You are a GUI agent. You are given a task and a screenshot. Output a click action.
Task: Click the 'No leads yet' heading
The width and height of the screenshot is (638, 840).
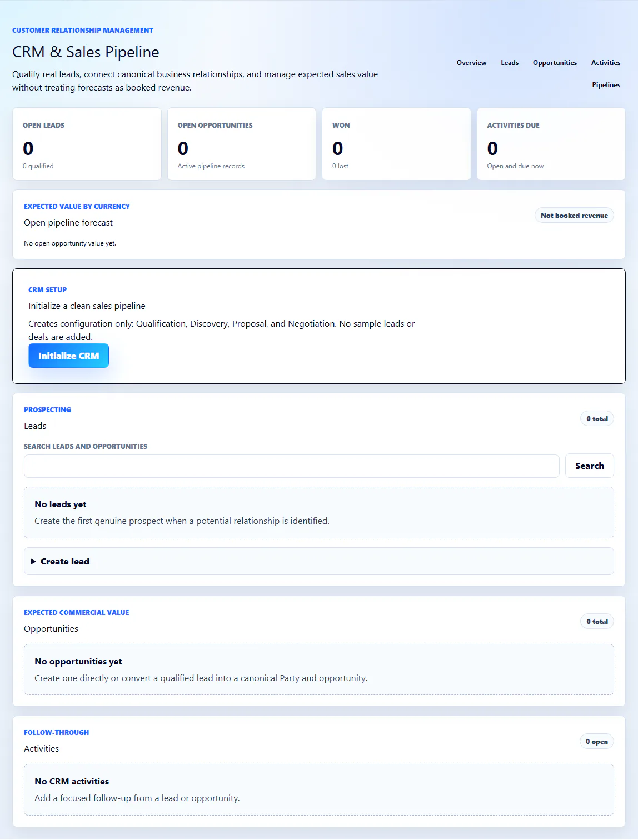pyautogui.click(x=61, y=504)
